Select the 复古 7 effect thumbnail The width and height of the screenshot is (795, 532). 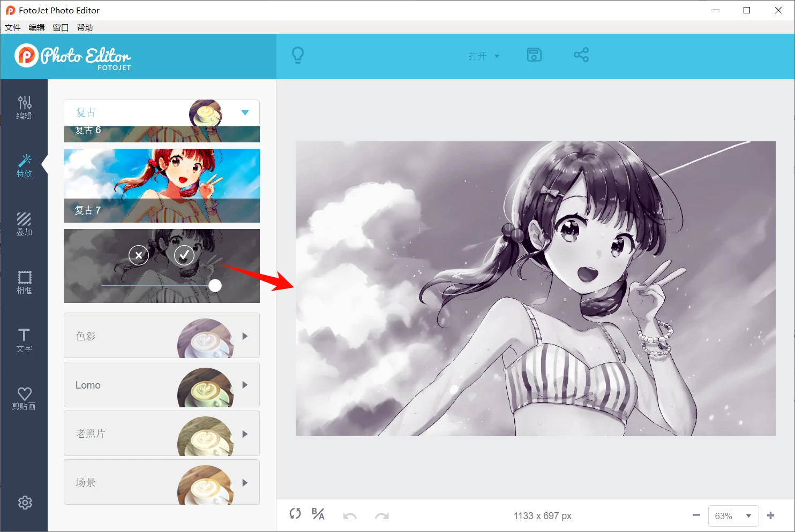coord(162,186)
